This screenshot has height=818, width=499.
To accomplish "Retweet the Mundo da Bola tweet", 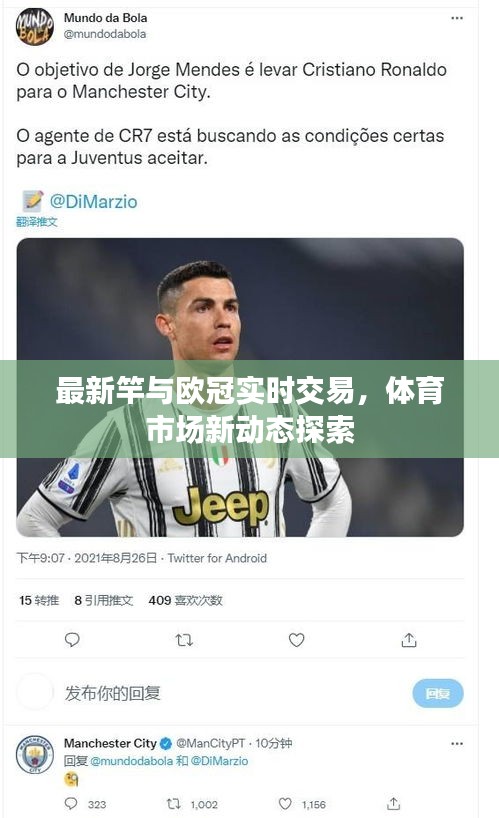I will coord(184,640).
